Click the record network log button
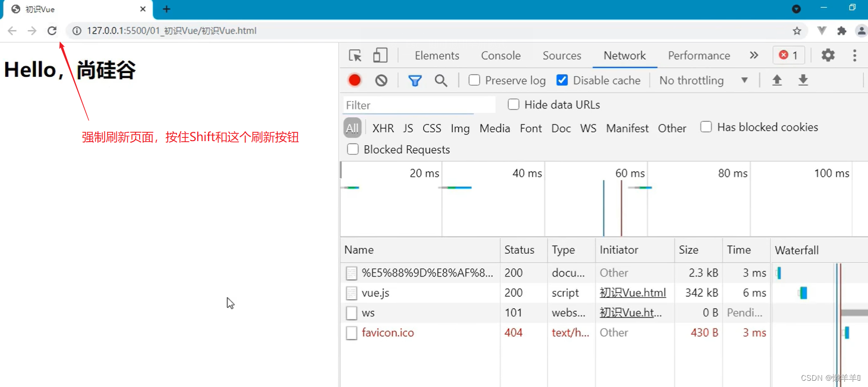This screenshot has width=868, height=387. click(x=355, y=80)
